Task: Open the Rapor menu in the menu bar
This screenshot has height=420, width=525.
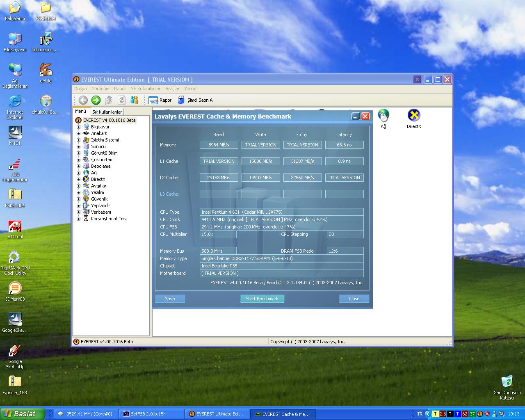Action: (x=120, y=89)
